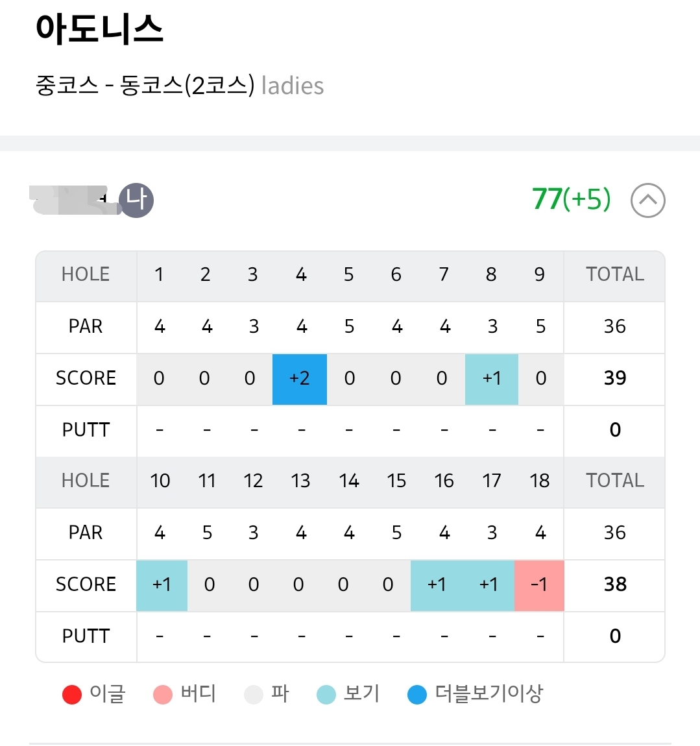Click the red eagle (이글) legend dot
The height and width of the screenshot is (746, 700).
tap(72, 695)
